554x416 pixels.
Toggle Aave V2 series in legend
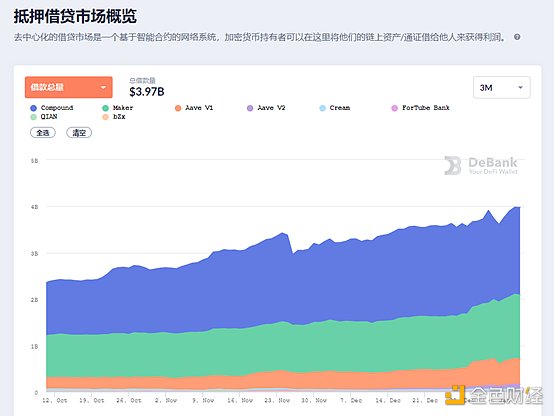pos(266,108)
